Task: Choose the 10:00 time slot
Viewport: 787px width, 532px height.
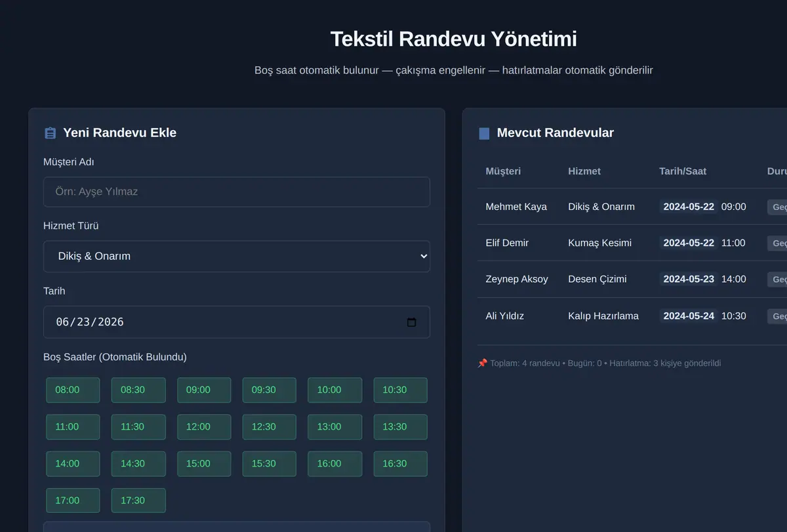Action: [335, 390]
